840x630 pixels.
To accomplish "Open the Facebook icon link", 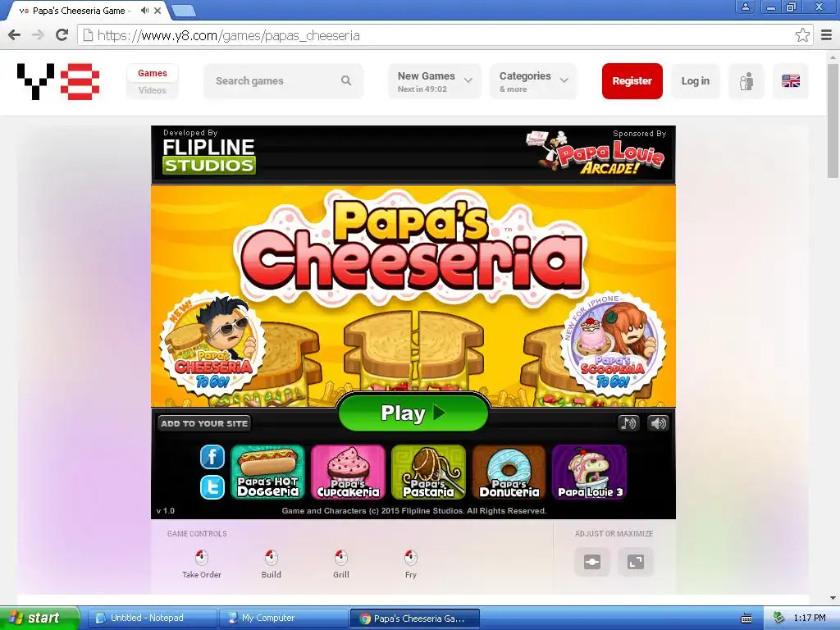I will tap(212, 457).
